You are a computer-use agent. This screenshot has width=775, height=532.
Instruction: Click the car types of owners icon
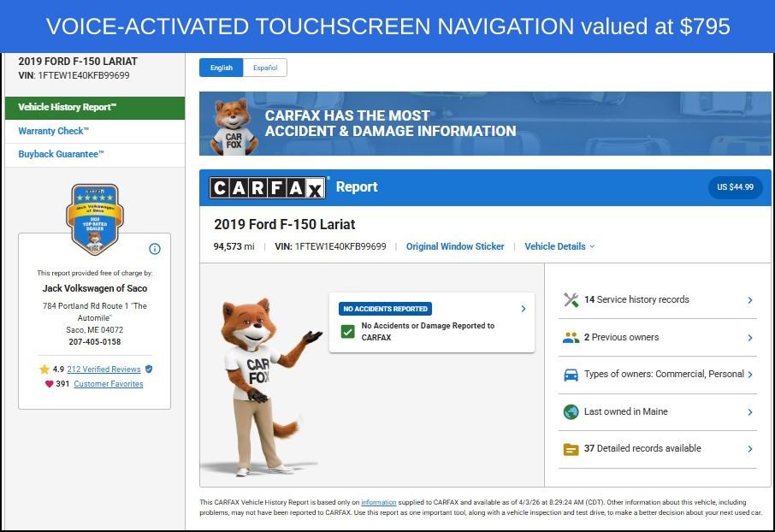[571, 375]
